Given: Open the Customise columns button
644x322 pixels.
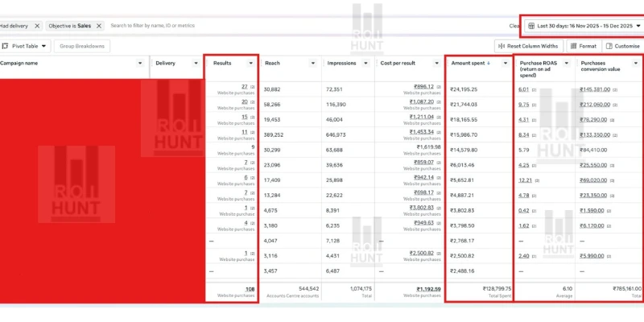Looking at the screenshot, I should tap(622, 46).
